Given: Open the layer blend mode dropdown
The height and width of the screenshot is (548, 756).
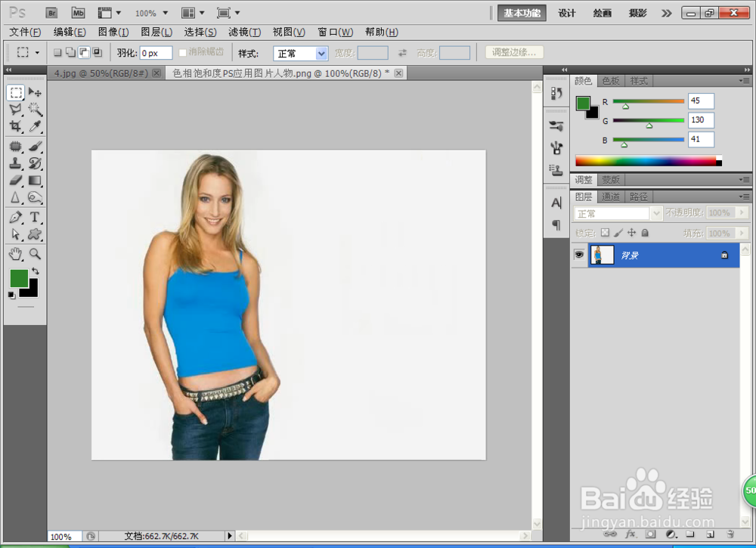Looking at the screenshot, I should [618, 213].
